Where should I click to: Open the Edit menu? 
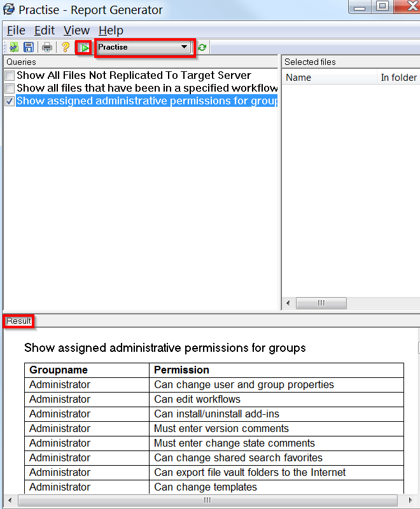coord(45,31)
